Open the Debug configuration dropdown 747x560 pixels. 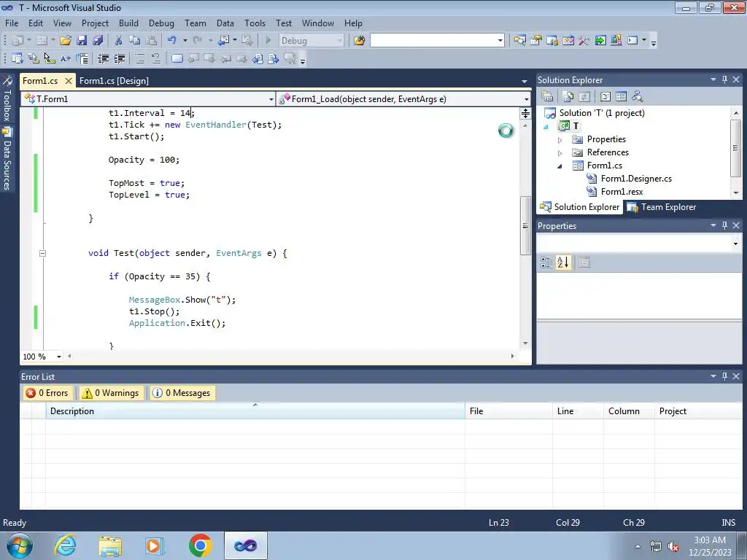(339, 41)
